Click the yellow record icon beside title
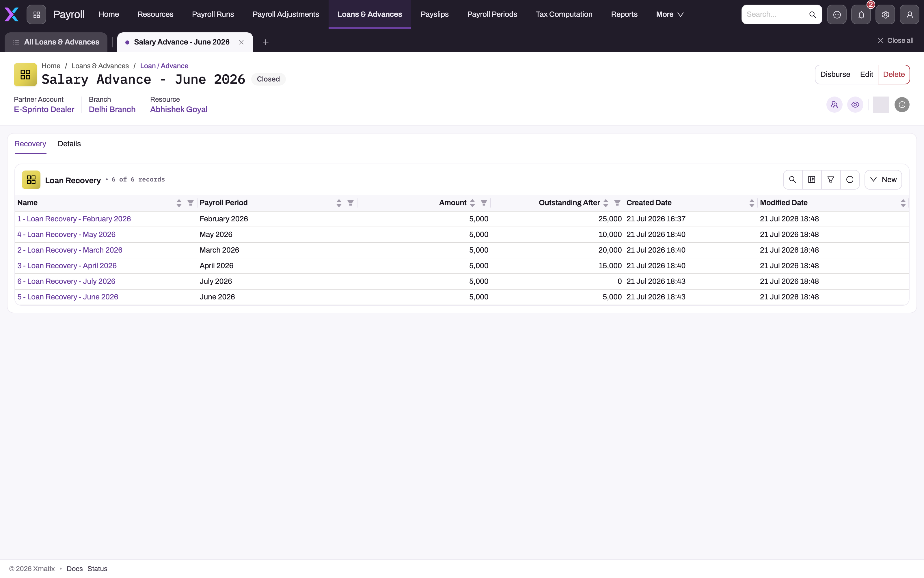This screenshot has height=578, width=924. click(x=25, y=75)
